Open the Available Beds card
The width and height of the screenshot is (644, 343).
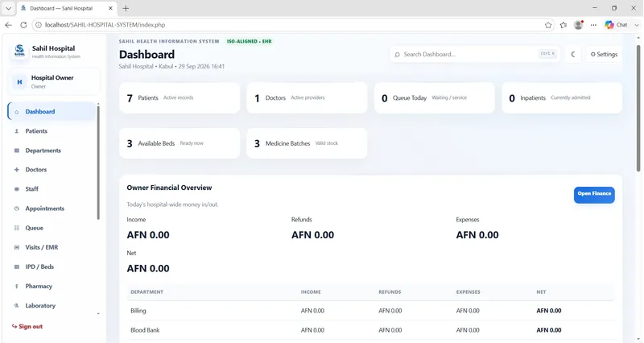180,143
